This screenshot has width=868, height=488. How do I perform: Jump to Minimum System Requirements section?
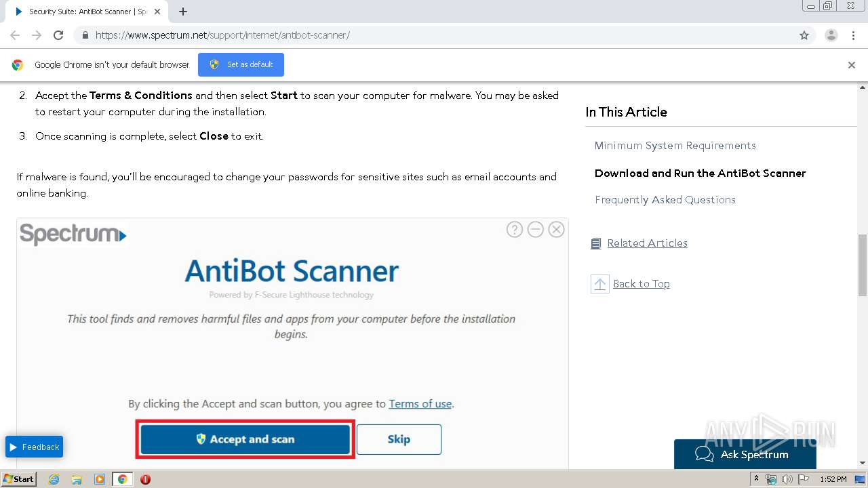click(675, 146)
